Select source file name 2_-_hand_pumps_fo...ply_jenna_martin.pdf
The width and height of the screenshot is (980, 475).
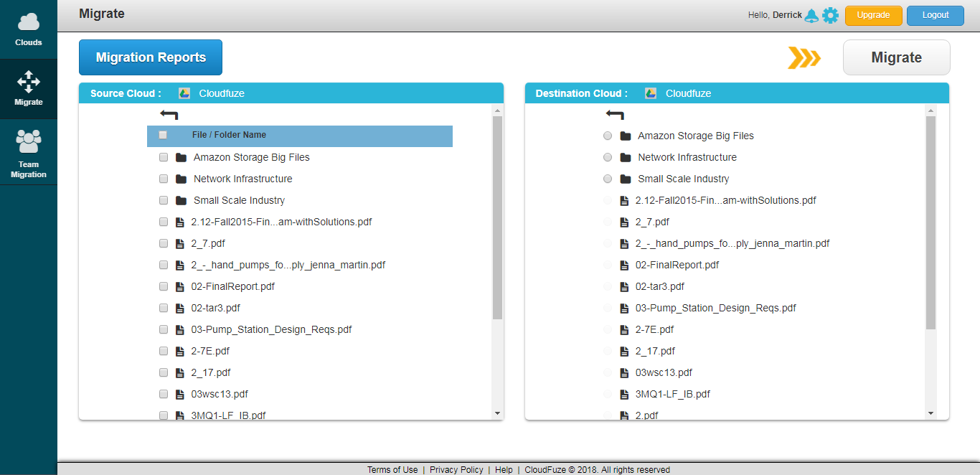point(288,265)
